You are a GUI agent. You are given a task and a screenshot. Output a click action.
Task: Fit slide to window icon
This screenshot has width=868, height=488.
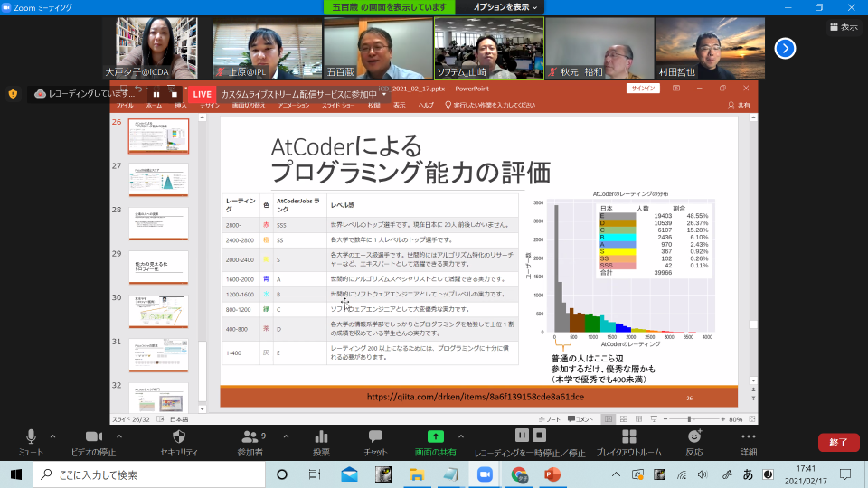coord(751,419)
